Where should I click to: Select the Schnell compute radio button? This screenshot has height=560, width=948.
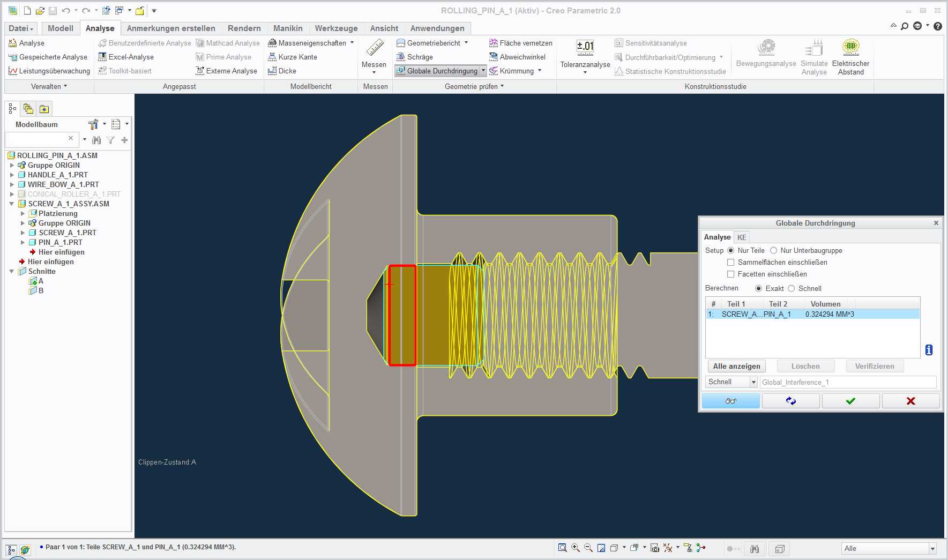[791, 288]
